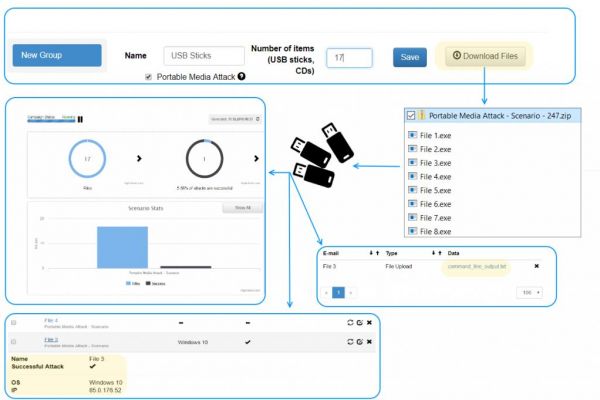Select the New Group tab
This screenshot has height=400, width=600.
[57, 56]
